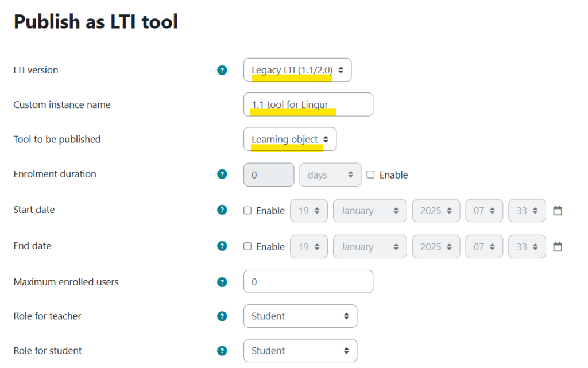
Task: Tick the Start date Enable checkbox
Action: [247, 211]
